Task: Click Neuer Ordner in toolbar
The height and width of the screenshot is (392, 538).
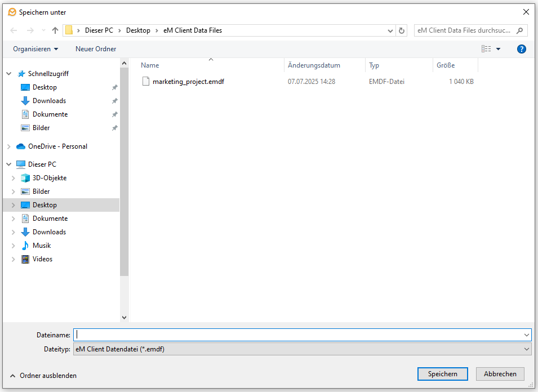Action: click(96, 49)
